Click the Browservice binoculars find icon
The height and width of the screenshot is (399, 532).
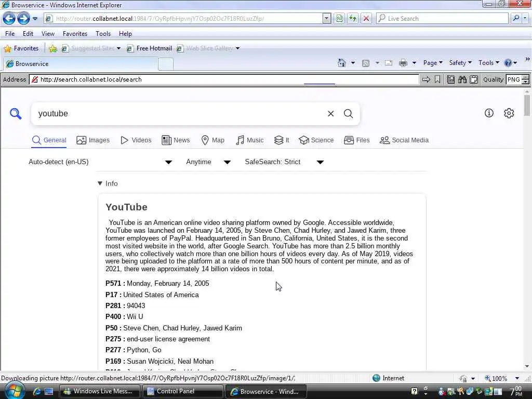coord(462,79)
